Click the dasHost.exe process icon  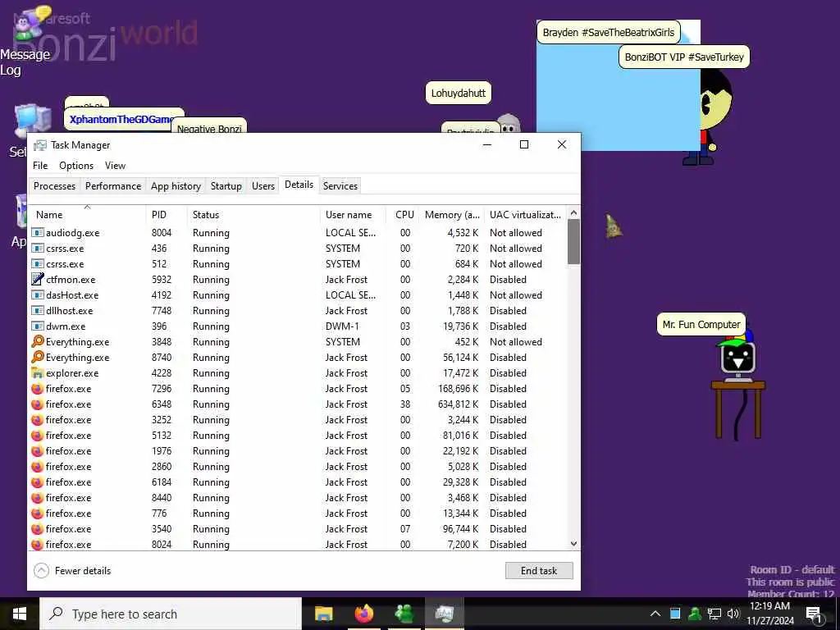click(38, 294)
